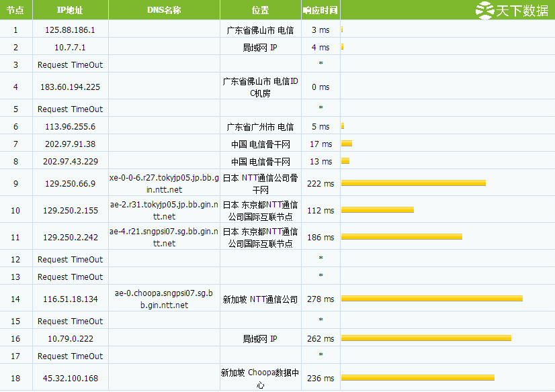Click the IP地址 column header
The height and width of the screenshot is (392, 555).
point(70,10)
